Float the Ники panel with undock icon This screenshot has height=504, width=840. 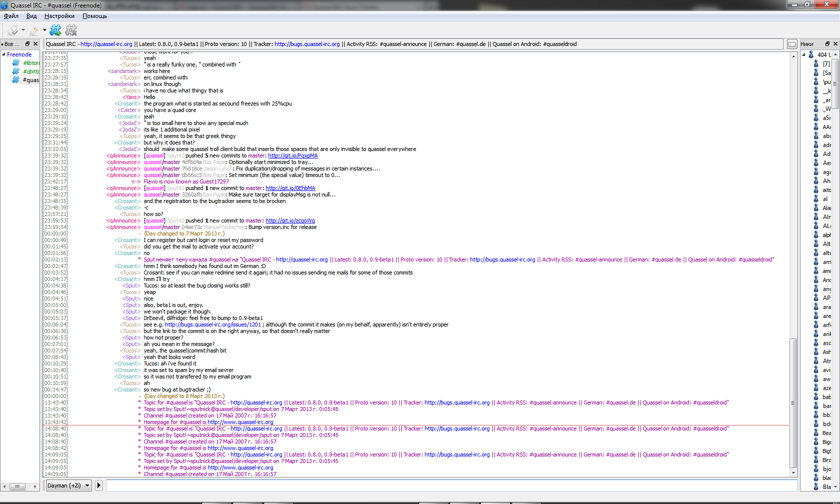827,44
